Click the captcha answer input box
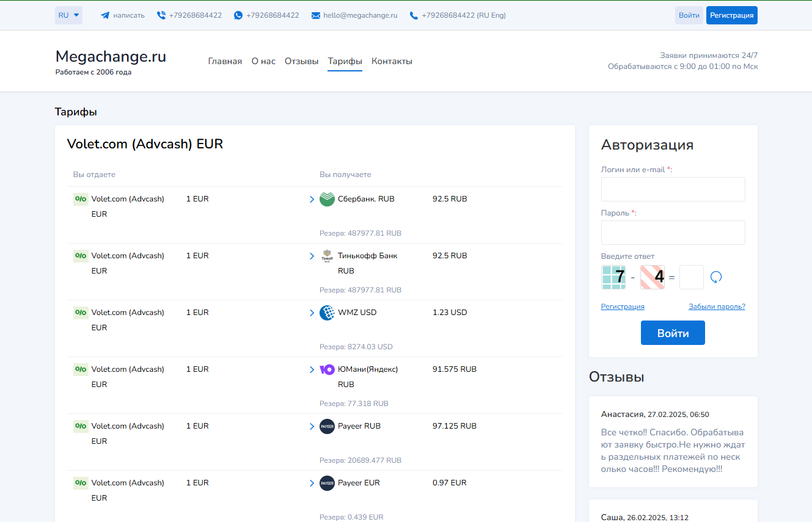This screenshot has height=522, width=812. pyautogui.click(x=691, y=277)
